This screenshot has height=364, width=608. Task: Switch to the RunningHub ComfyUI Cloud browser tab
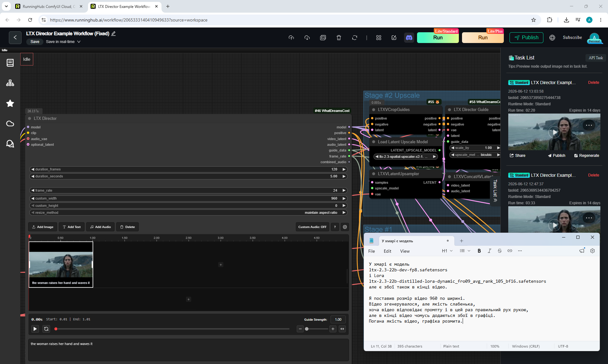point(49,6)
